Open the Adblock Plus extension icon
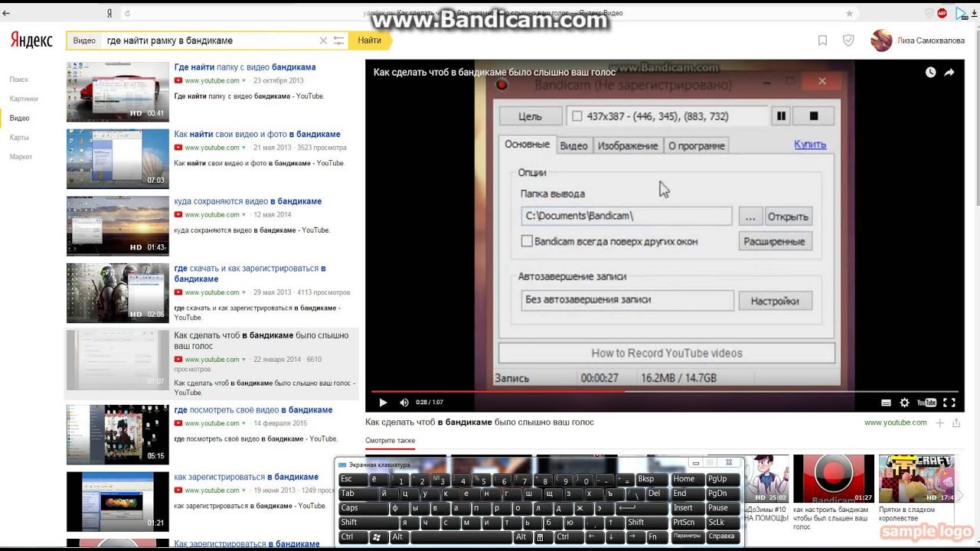This screenshot has width=980, height=551. click(942, 13)
